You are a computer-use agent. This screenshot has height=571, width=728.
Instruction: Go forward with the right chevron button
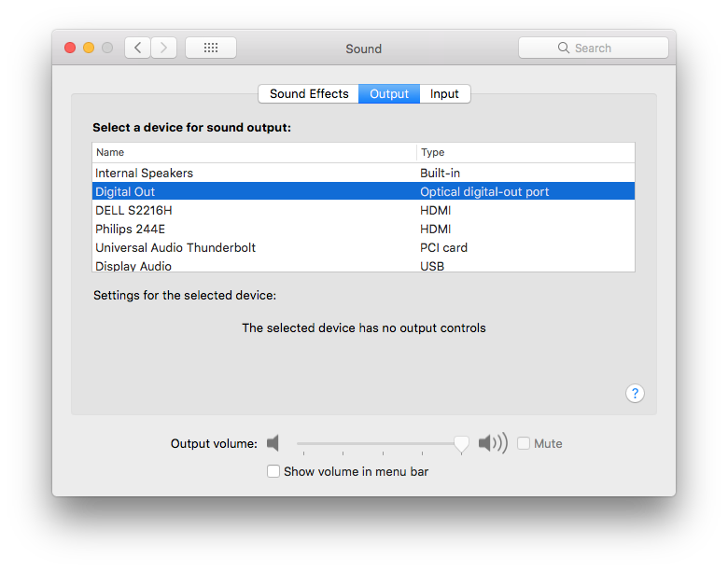tap(163, 48)
